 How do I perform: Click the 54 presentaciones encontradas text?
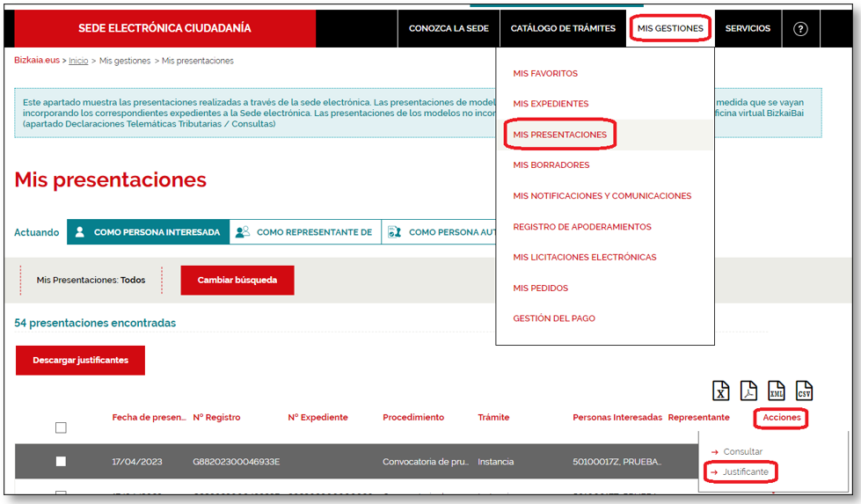(x=95, y=323)
